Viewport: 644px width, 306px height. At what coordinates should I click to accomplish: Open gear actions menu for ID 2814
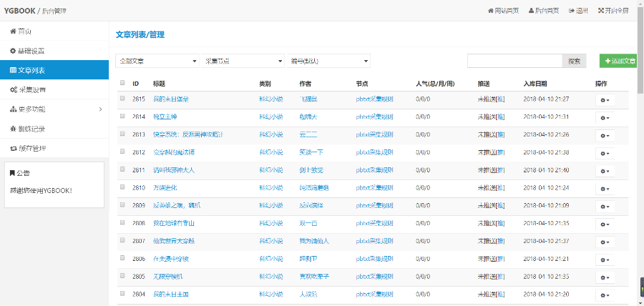[x=605, y=118]
